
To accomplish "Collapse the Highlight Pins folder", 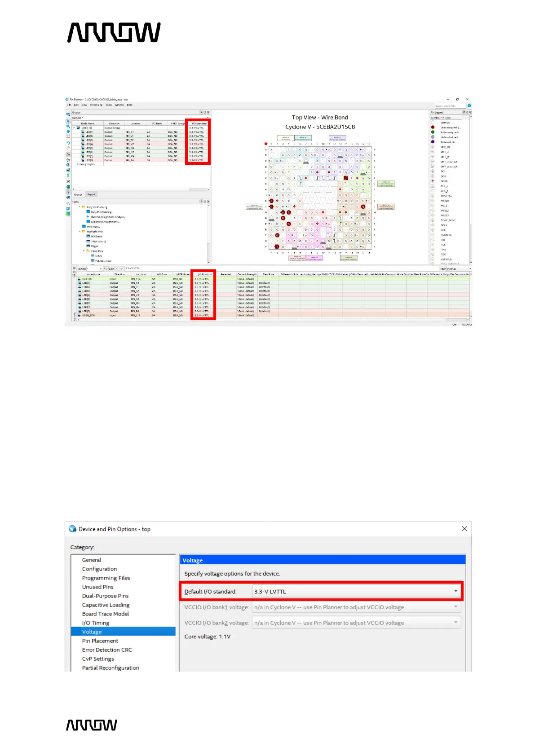I will tap(80, 232).
